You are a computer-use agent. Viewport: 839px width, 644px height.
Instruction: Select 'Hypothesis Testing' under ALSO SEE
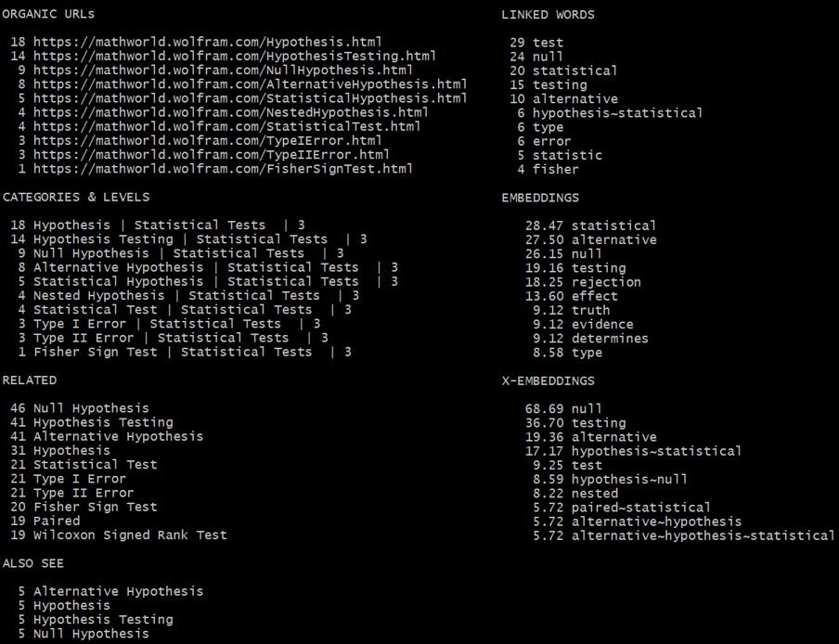[x=103, y=619]
